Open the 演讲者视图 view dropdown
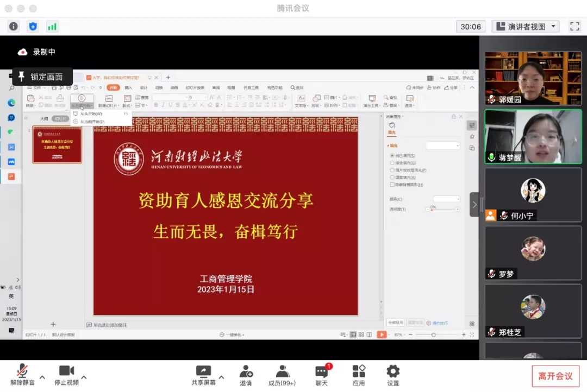Image resolution: width=587 pixels, height=392 pixels. click(525, 26)
